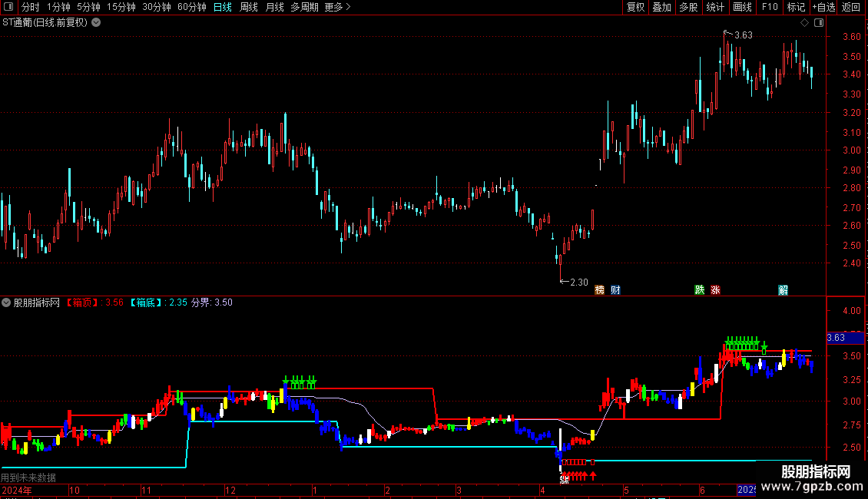Click the 复权 adjustment button
This screenshot has height=499, width=868.
635,7
